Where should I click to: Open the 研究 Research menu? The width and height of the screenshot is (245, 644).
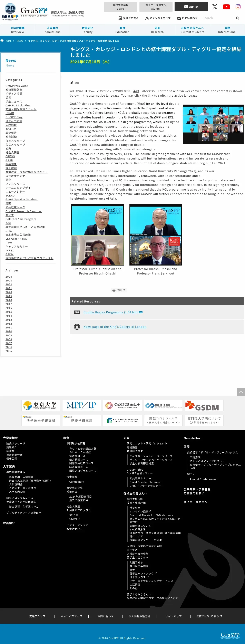click(157, 30)
